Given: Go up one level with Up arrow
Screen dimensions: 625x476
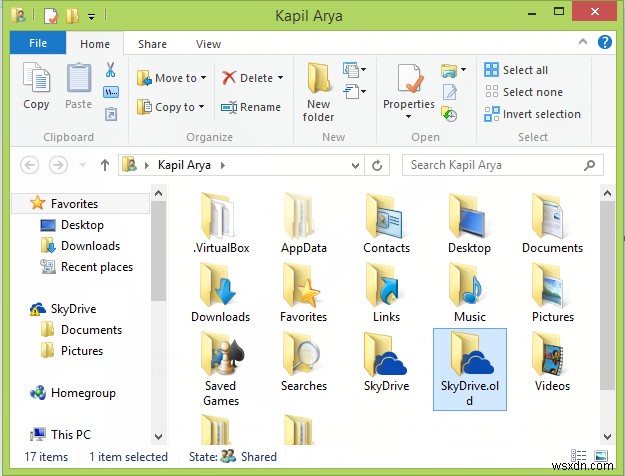Looking at the screenshot, I should (105, 165).
